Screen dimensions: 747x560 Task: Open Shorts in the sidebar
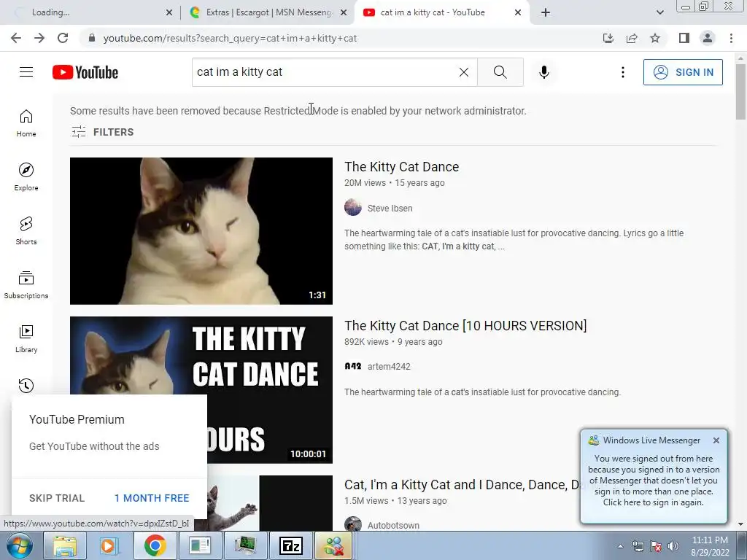(26, 231)
